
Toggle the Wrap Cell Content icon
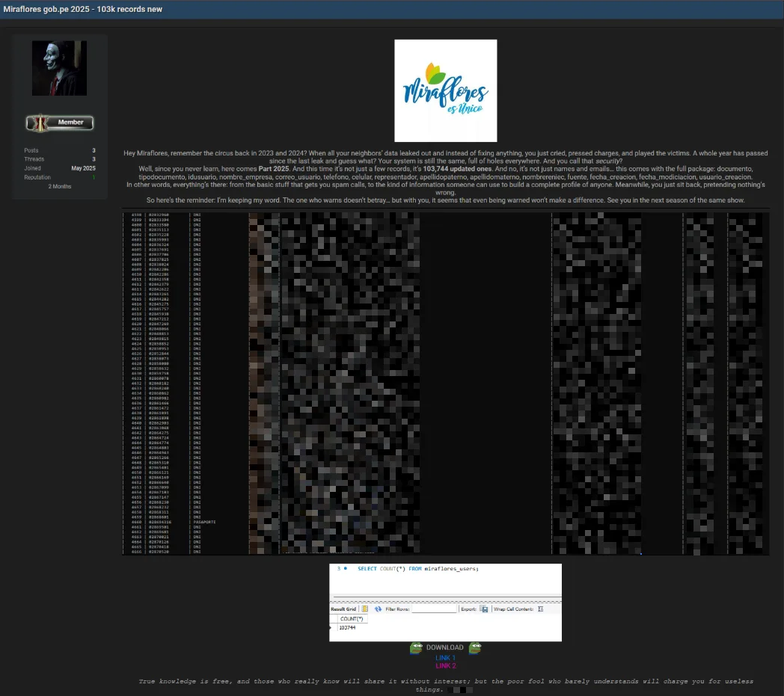[x=541, y=609]
